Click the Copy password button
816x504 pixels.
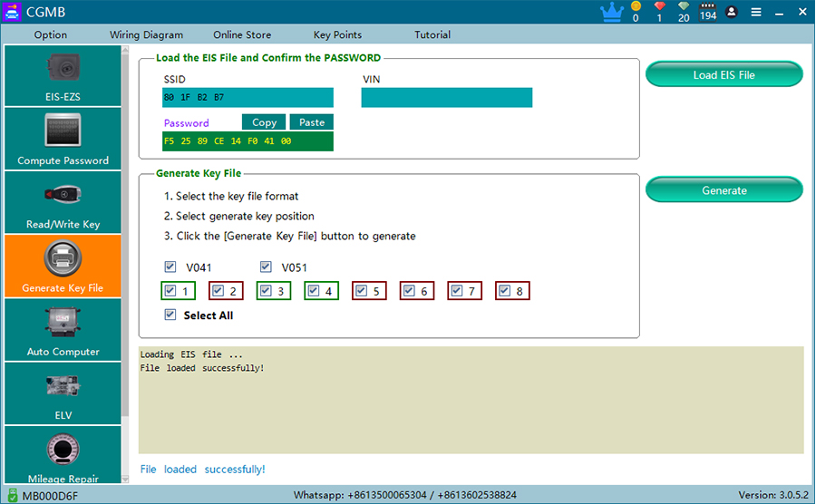coord(264,122)
